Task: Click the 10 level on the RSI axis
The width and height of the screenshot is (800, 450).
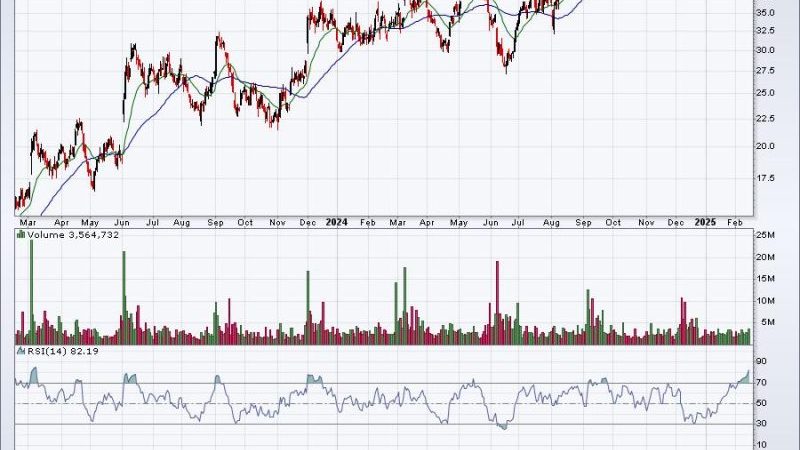Action: tap(762, 445)
